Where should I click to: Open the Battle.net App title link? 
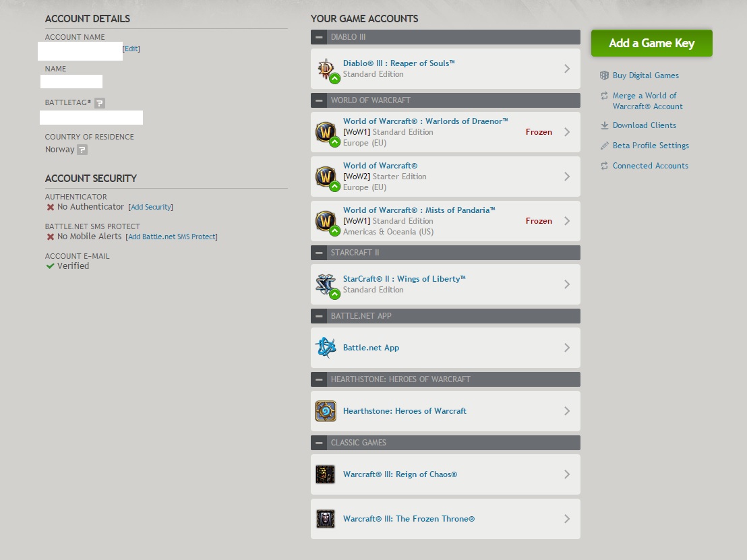pos(371,348)
